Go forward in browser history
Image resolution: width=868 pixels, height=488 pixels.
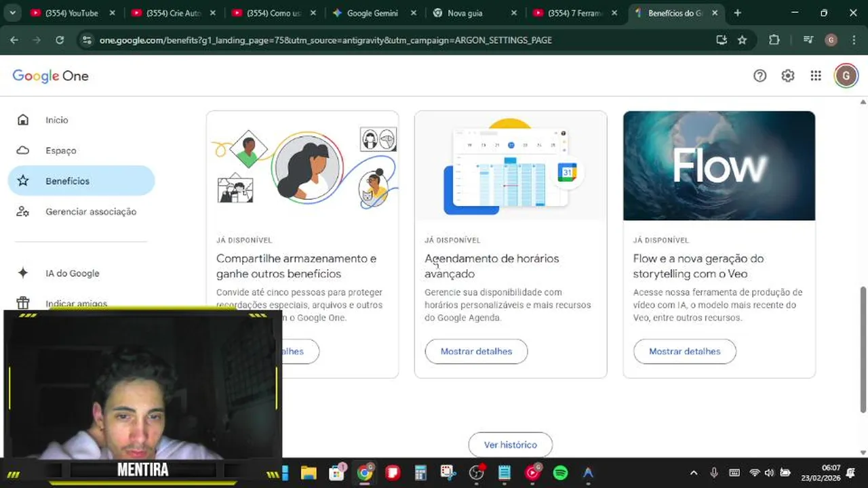[x=37, y=40]
